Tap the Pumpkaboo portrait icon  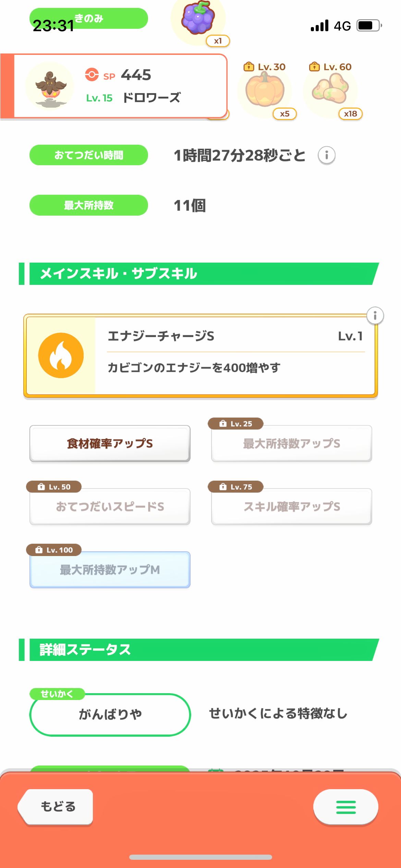pos(50,86)
